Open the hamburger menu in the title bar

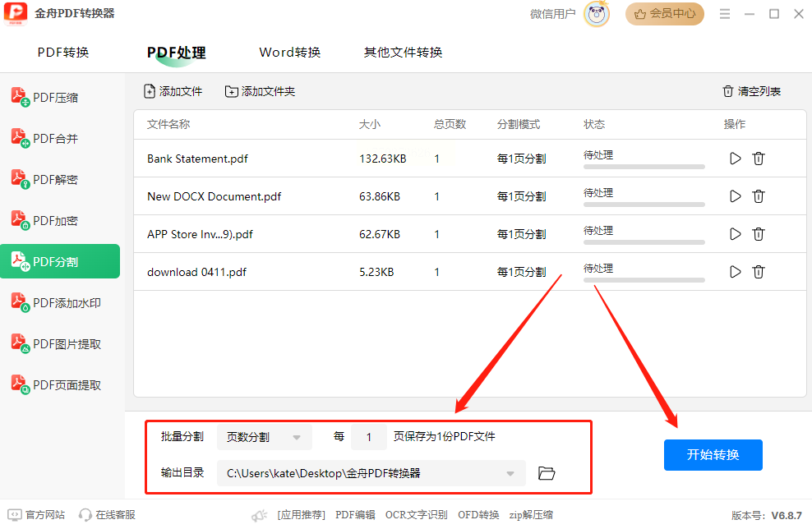coord(725,14)
